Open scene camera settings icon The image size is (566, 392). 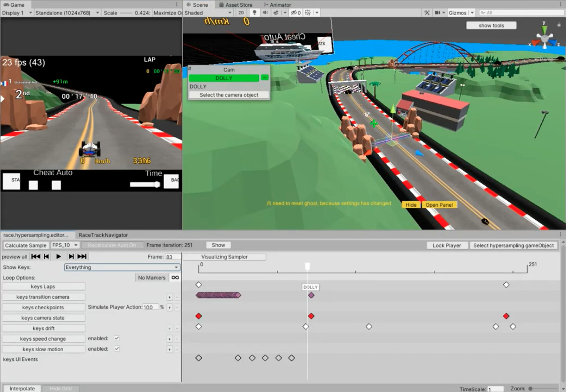pyautogui.click(x=437, y=13)
